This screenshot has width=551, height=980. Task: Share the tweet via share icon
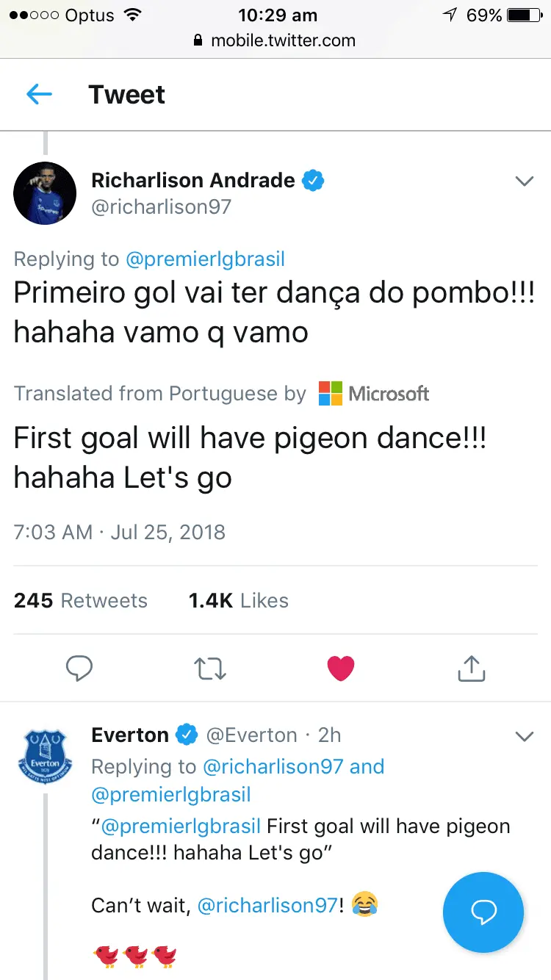(x=471, y=668)
